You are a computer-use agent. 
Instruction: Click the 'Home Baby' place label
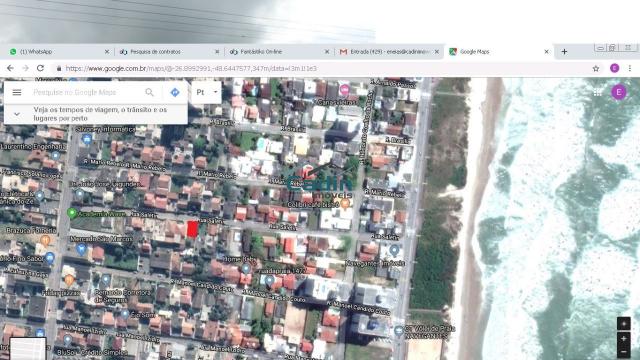click(240, 259)
